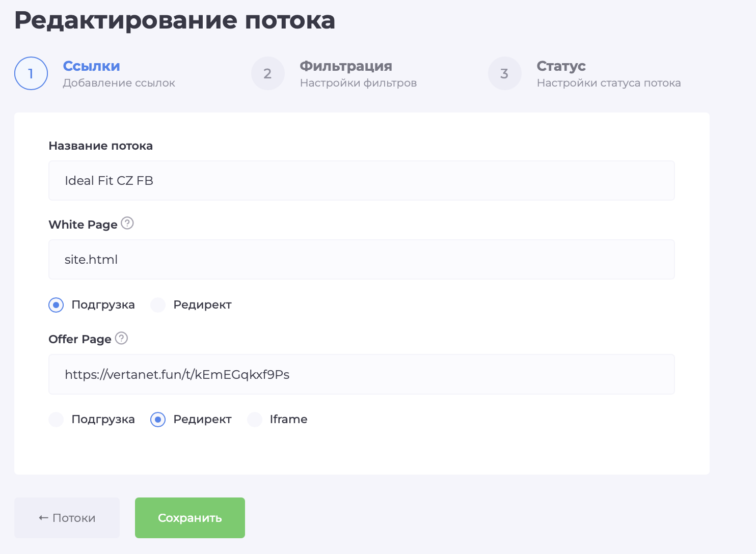Click the White Page help question-mark icon
This screenshot has height=554, width=756.
tap(127, 224)
